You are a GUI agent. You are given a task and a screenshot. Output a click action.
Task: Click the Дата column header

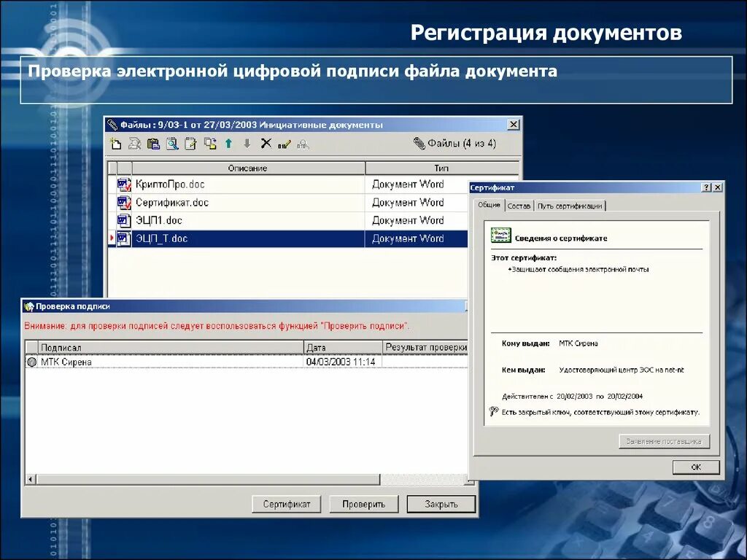pyautogui.click(x=343, y=347)
